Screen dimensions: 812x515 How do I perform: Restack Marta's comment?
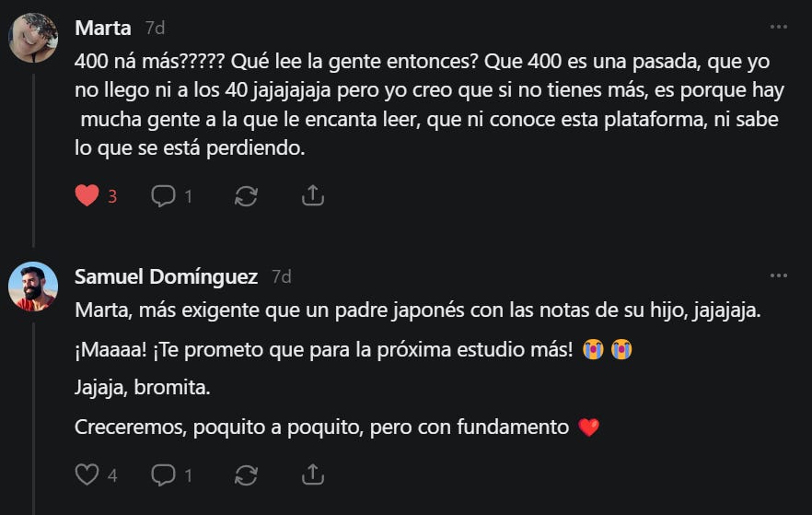(x=246, y=196)
